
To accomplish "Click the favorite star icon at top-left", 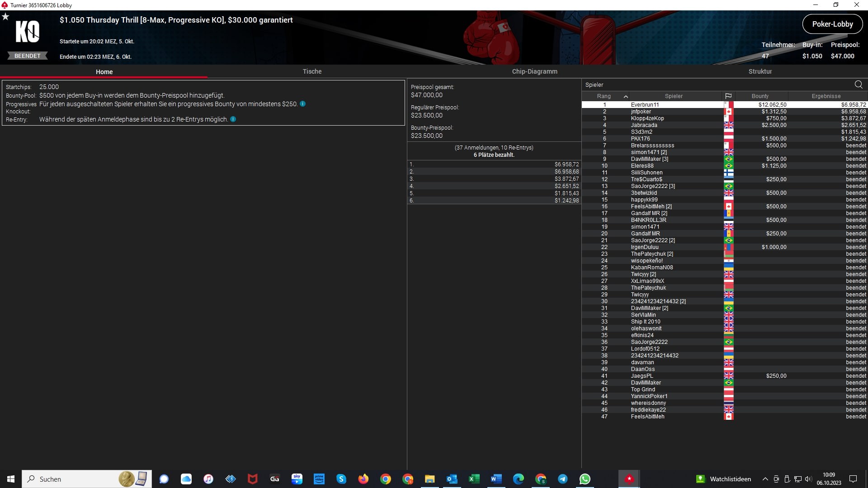I will click(x=5, y=17).
